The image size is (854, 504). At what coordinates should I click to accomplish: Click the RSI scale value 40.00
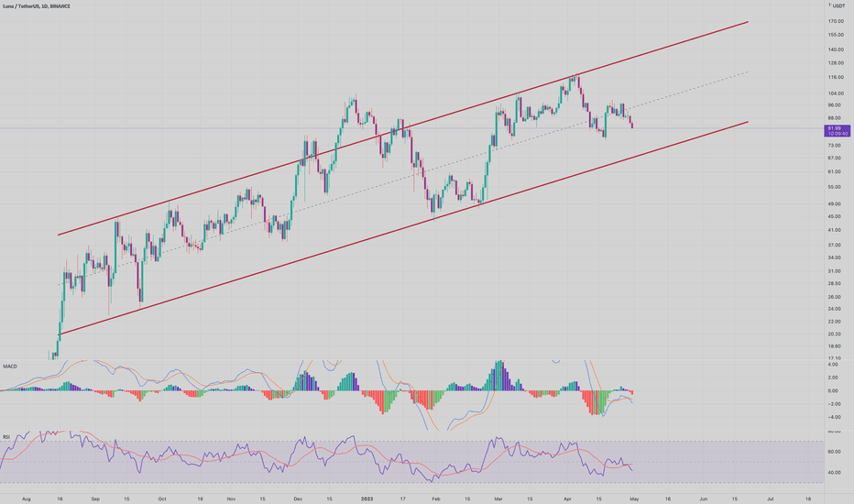tap(835, 473)
